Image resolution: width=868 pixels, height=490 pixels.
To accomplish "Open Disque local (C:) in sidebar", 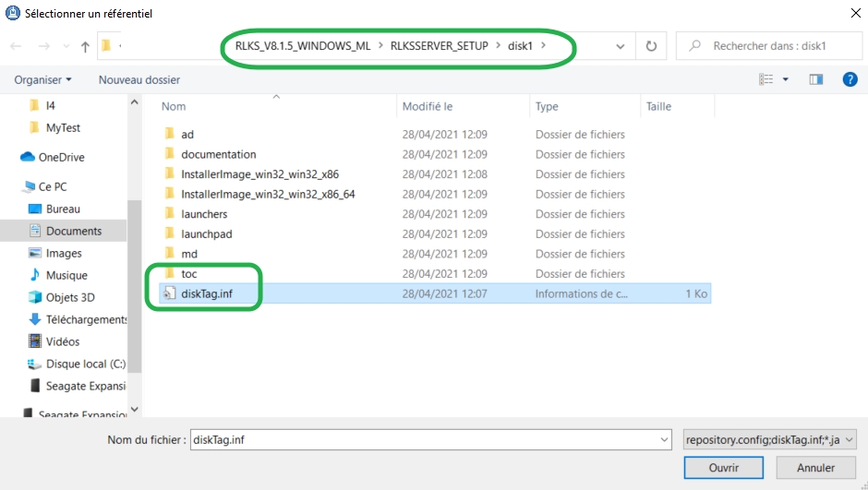I will point(85,364).
